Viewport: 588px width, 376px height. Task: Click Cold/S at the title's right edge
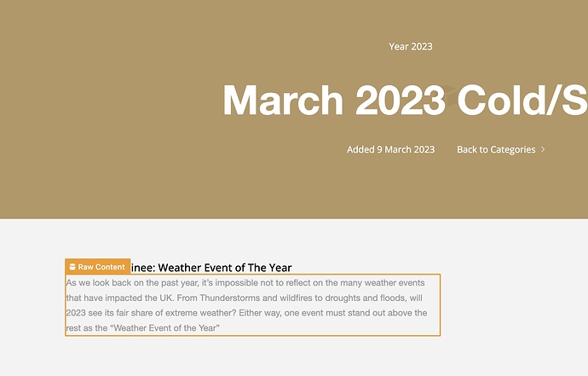click(522, 101)
